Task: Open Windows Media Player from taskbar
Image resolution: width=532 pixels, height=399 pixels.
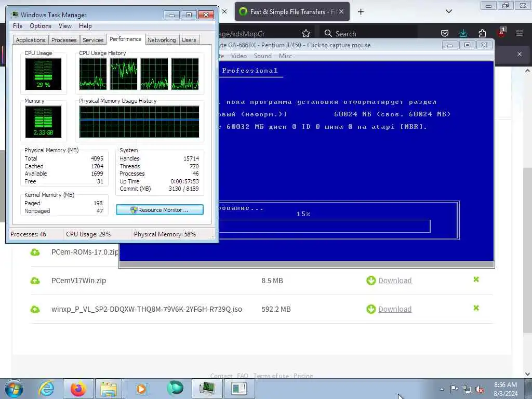Action: [x=141, y=389]
